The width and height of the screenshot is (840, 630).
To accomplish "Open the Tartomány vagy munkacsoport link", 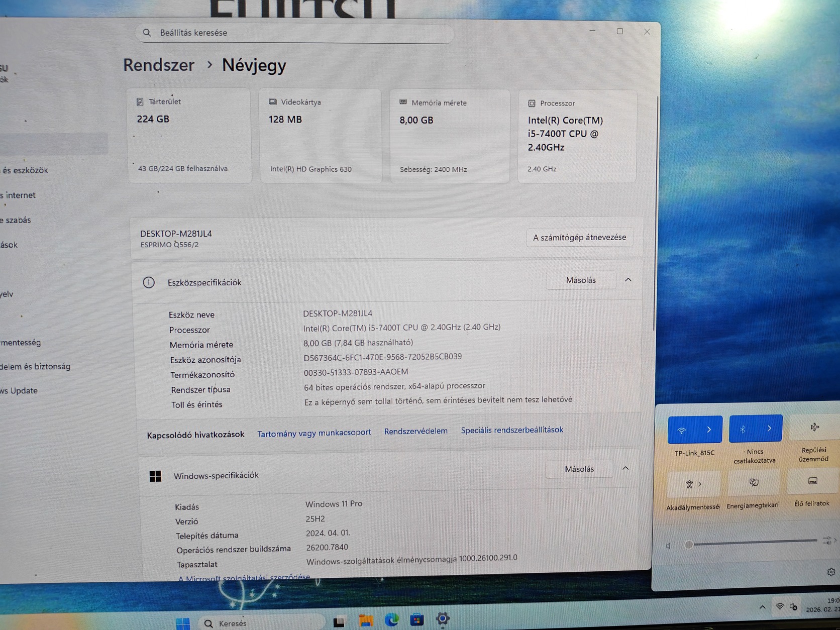I will pyautogui.click(x=314, y=433).
